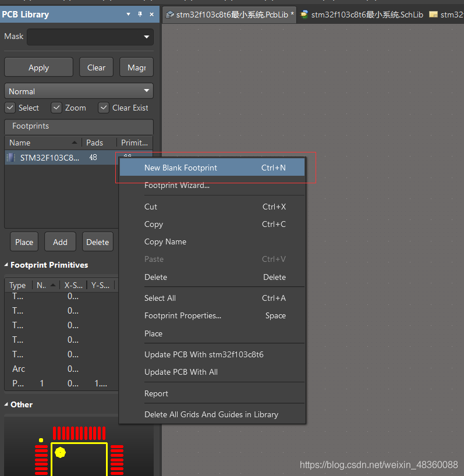This screenshot has height=476, width=464.
Task: Toggle the Clear Existing checkbox
Action: (x=104, y=108)
